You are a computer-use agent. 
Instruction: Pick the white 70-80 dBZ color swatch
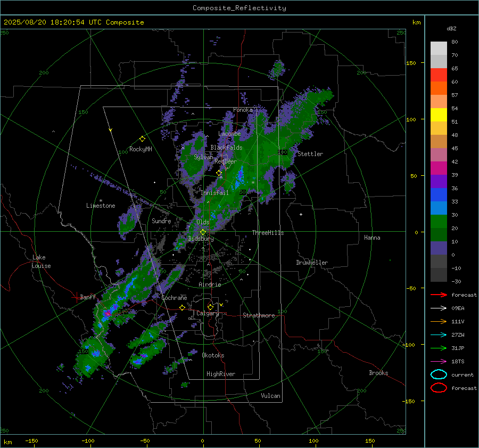[439, 48]
